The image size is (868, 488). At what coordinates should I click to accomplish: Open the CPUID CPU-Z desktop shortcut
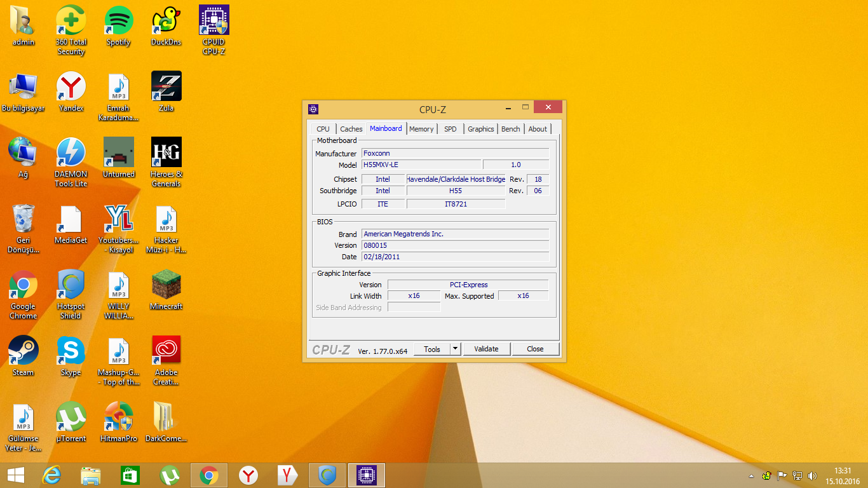[x=214, y=21]
